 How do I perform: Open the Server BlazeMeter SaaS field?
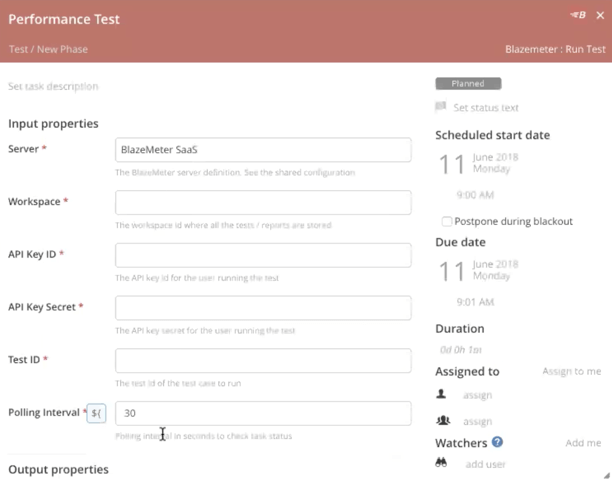[x=263, y=150]
